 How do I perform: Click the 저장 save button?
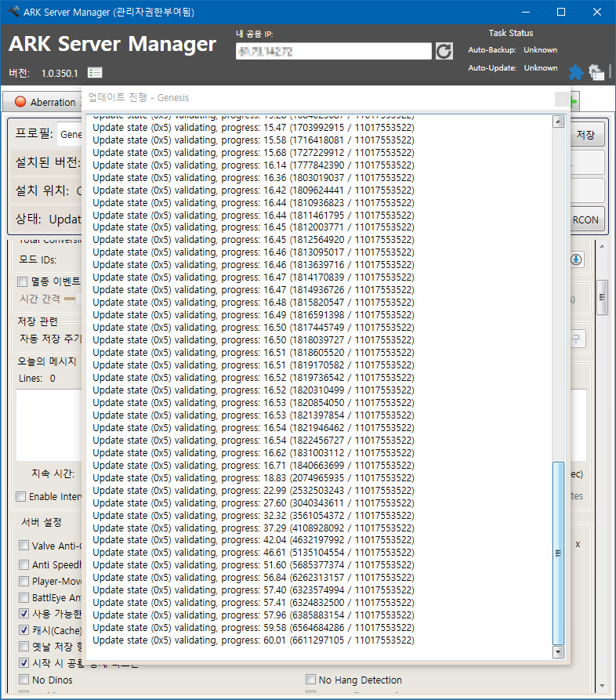pos(586,135)
